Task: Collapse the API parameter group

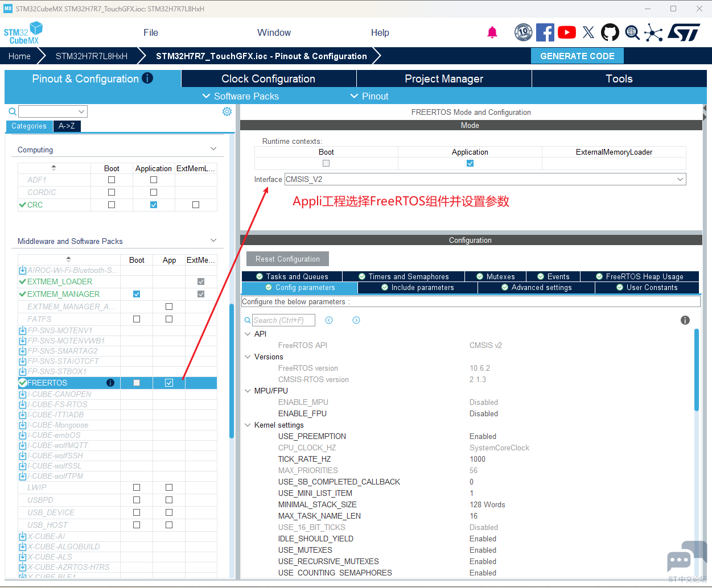Action: click(x=248, y=334)
